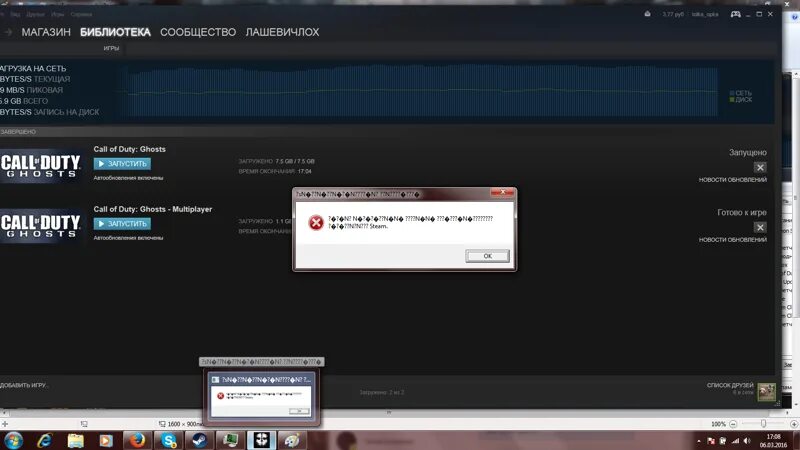The width and height of the screenshot is (800, 450).
Task: Open НОВОСТИ ОБНОВЛЕНИЙ for Call of Duty: Ghosts
Action: tap(733, 180)
